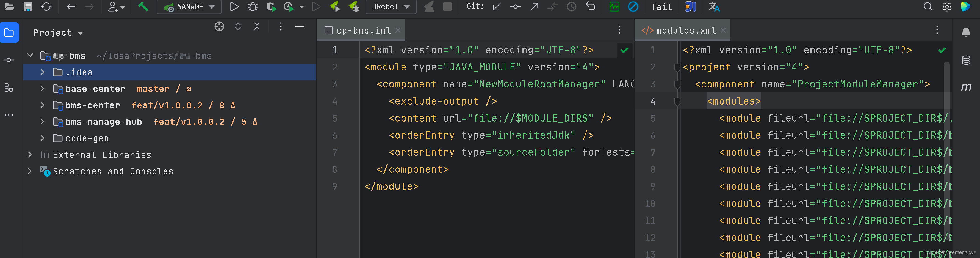Click the Open file folder icon
Viewport: 980px width, 258px height.
pos(10,7)
